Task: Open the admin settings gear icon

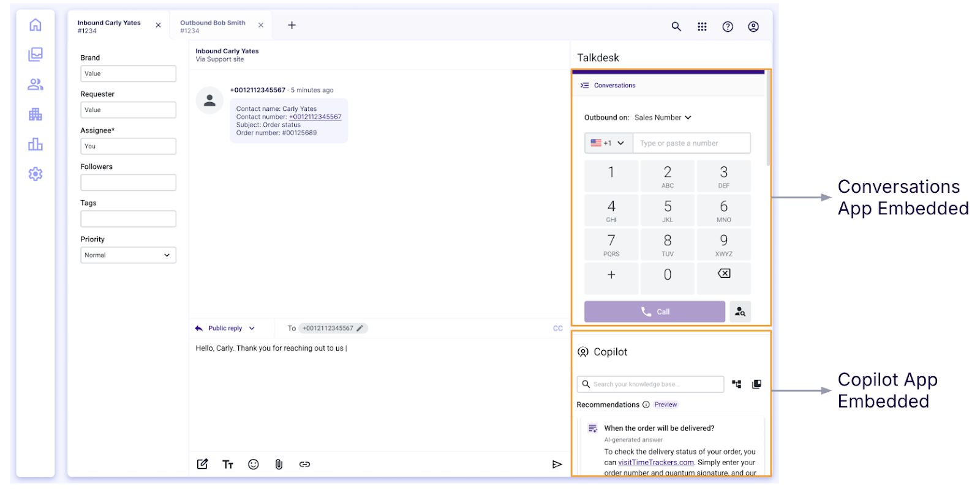Action: [36, 174]
